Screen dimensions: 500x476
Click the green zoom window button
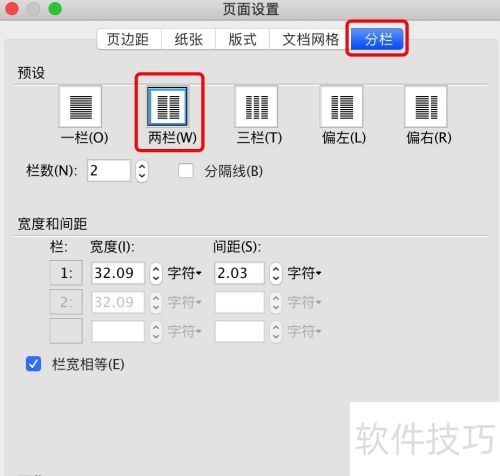(x=55, y=9)
